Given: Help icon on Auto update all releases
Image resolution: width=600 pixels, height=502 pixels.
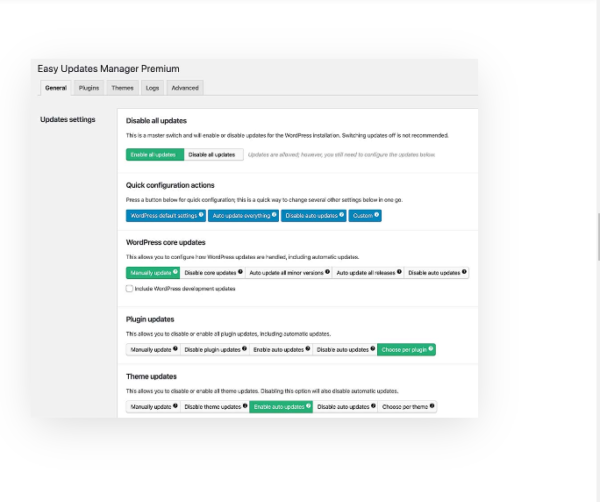Looking at the screenshot, I should point(399,272).
